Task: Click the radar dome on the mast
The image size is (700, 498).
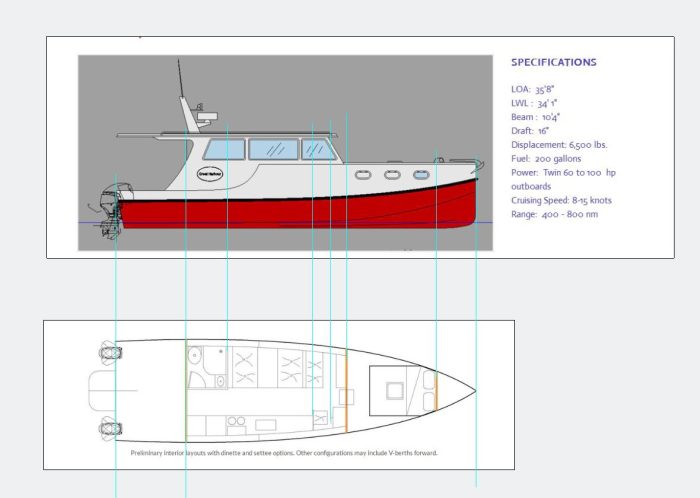Action: click(x=207, y=116)
